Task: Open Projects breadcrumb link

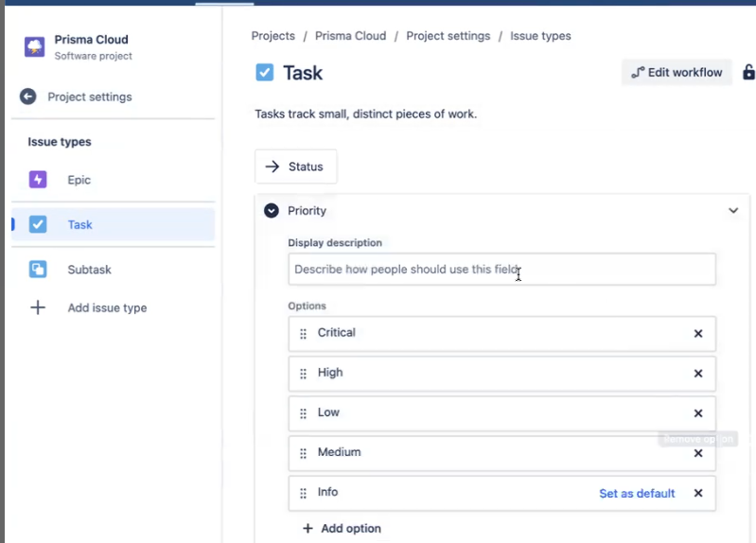Action: coord(273,36)
